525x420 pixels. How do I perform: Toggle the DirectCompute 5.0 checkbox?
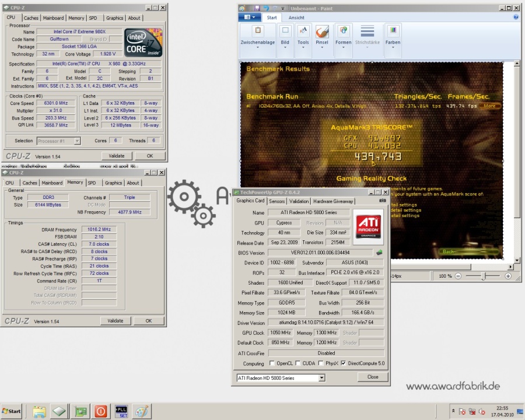[343, 363]
